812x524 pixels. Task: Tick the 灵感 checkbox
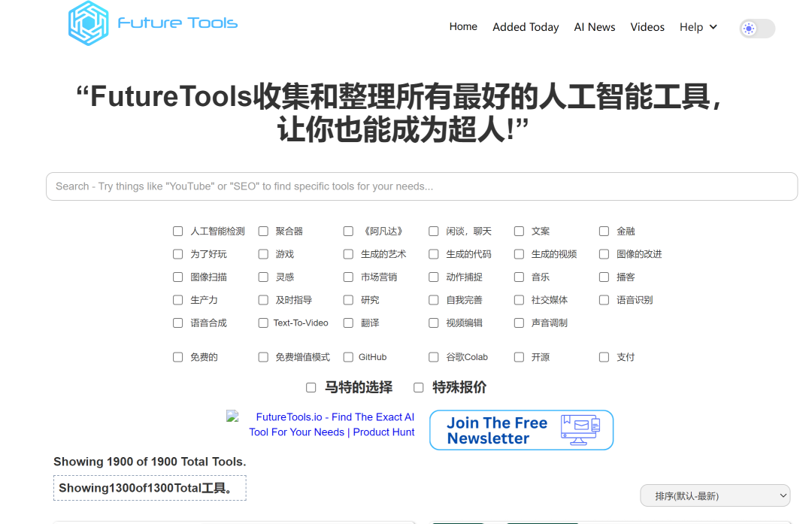263,277
